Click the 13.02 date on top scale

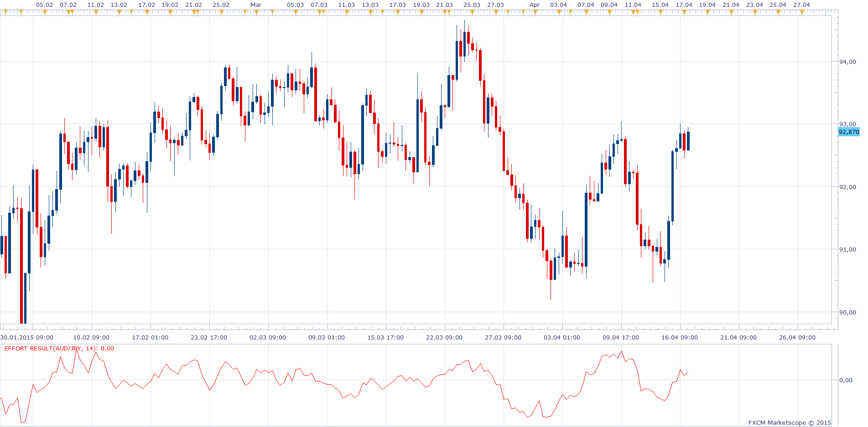(119, 5)
